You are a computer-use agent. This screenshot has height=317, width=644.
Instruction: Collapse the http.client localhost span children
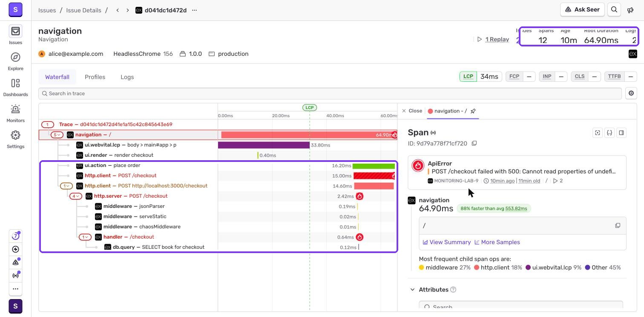pos(66,186)
